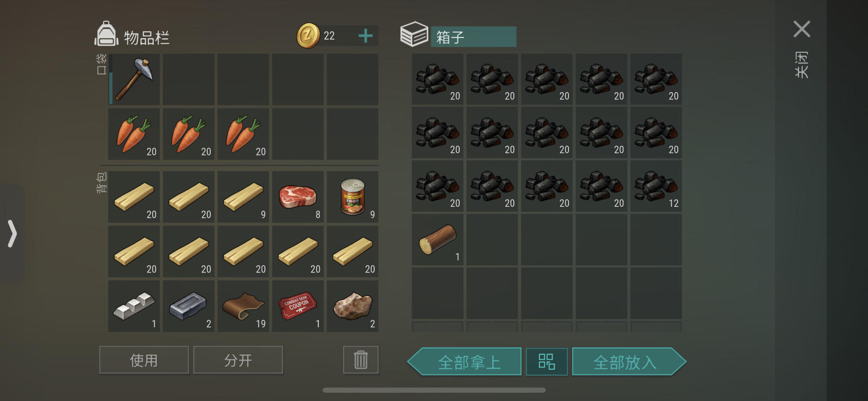Click 全部放入 to put all in
This screenshot has width=868, height=401.
pos(629,362)
